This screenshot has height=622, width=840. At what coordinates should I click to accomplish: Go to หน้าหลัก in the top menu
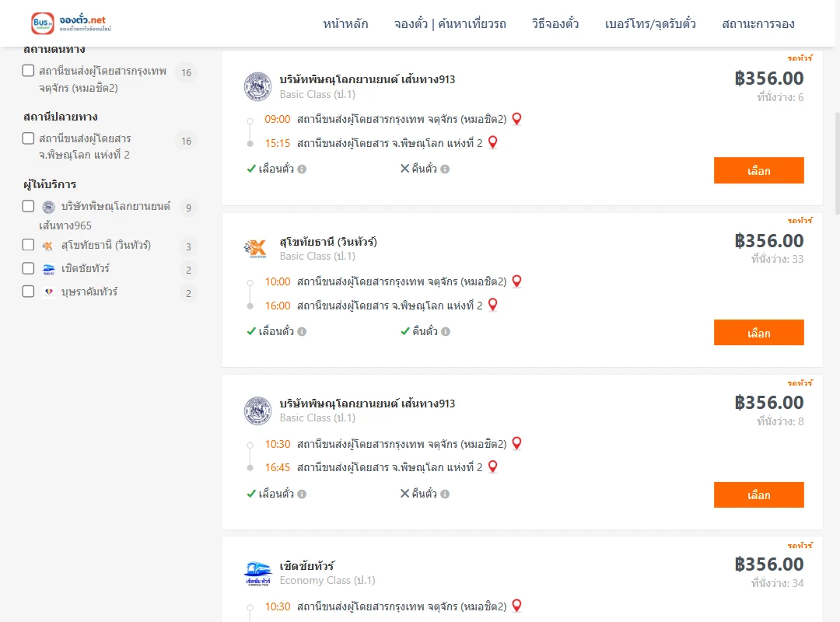click(345, 24)
